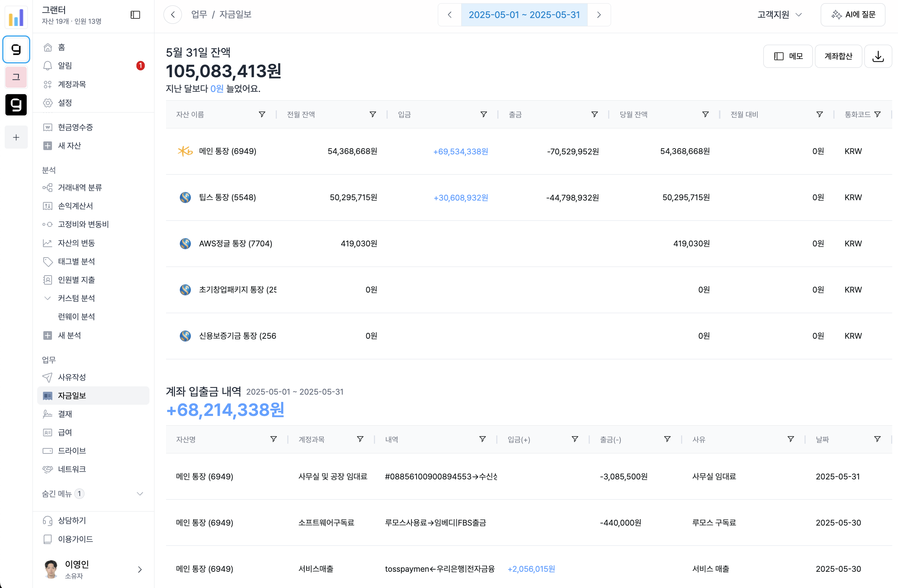This screenshot has width=898, height=588.
Task: Toggle the 메모 panel button
Action: [788, 56]
